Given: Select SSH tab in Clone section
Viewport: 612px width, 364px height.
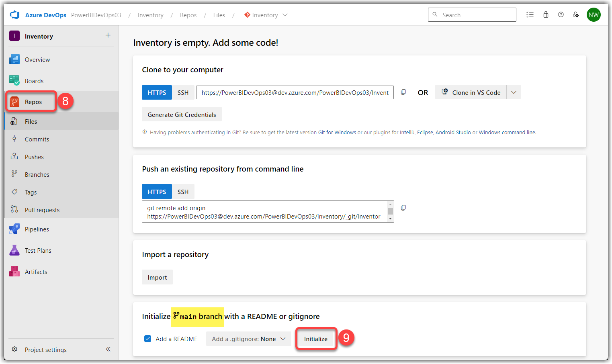Looking at the screenshot, I should pyautogui.click(x=183, y=92).
